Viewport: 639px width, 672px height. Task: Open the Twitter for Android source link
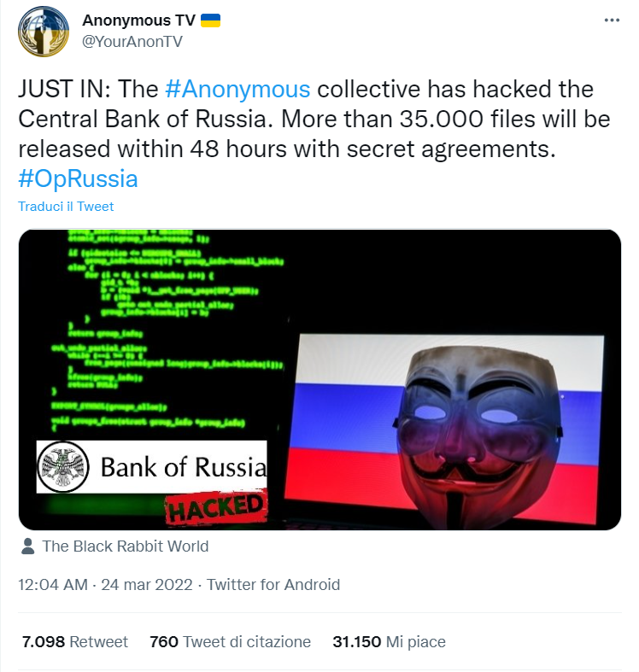[x=273, y=585]
